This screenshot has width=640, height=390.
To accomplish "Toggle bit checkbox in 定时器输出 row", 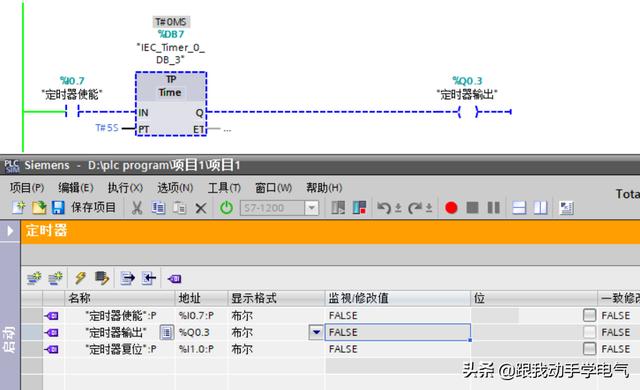I will click(x=589, y=332).
